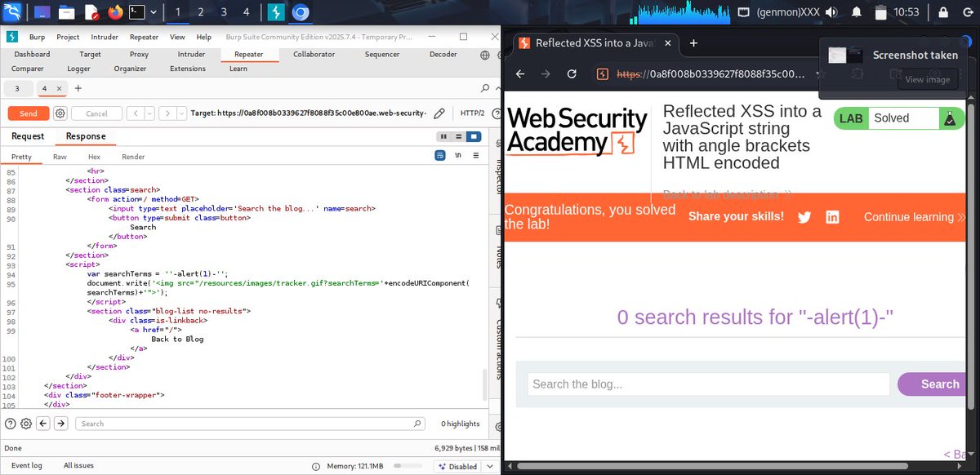Image resolution: width=980 pixels, height=475 pixels.
Task: Select Repeater request tab 3
Action: [17, 88]
